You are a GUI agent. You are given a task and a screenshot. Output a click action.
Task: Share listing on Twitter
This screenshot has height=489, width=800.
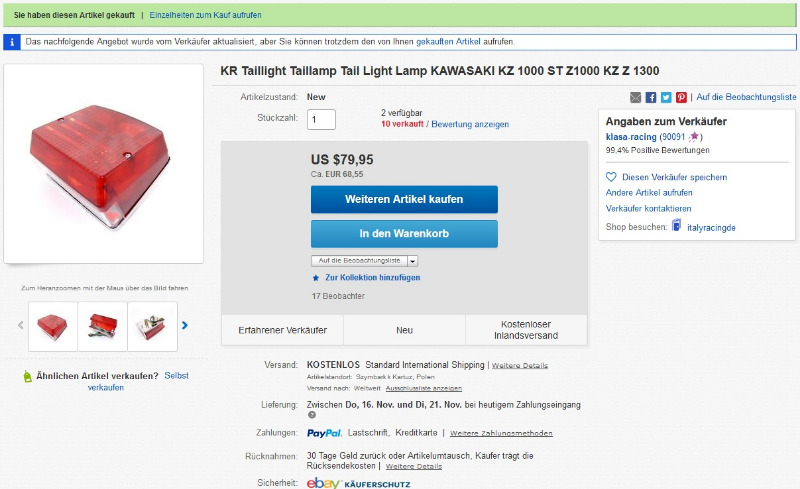[666, 97]
